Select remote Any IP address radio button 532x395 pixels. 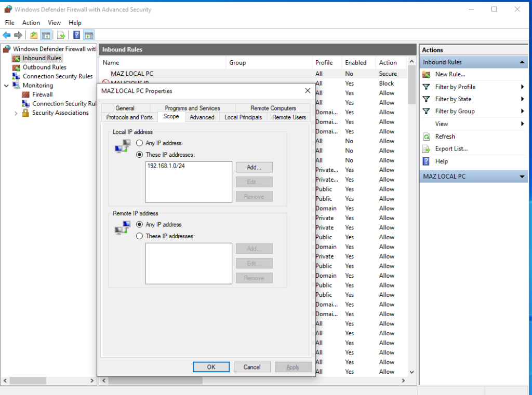[x=139, y=224]
